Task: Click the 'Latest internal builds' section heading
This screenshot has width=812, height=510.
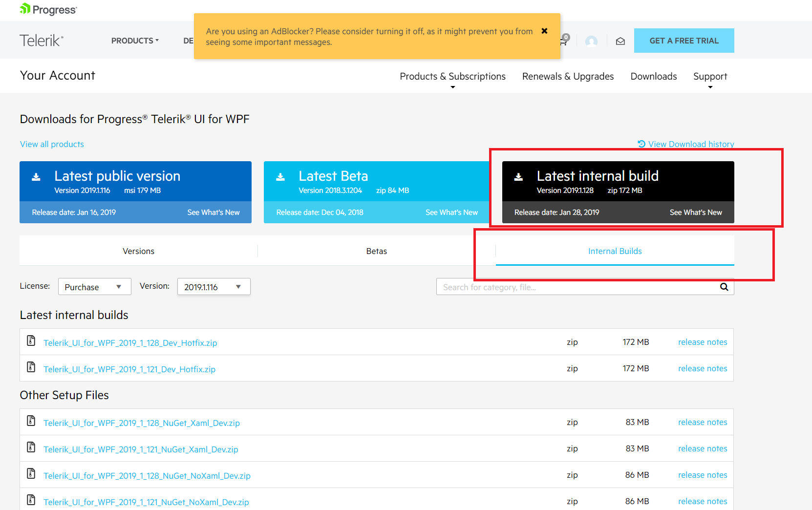Action: [x=74, y=315]
